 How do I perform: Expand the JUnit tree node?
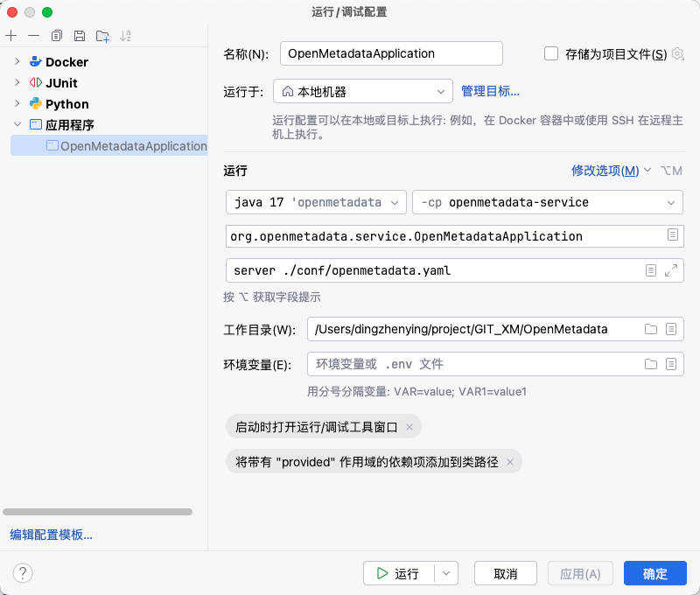click(x=17, y=82)
